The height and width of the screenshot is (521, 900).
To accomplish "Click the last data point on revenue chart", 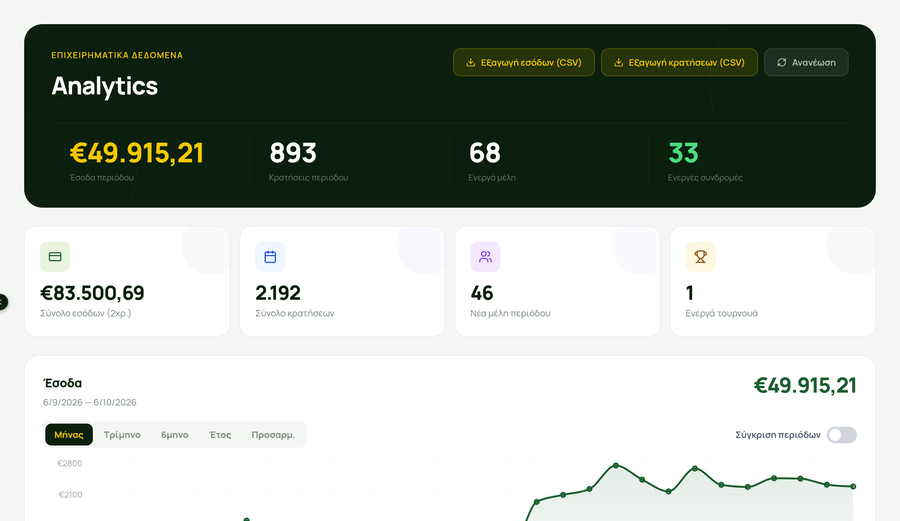I will click(x=853, y=487).
